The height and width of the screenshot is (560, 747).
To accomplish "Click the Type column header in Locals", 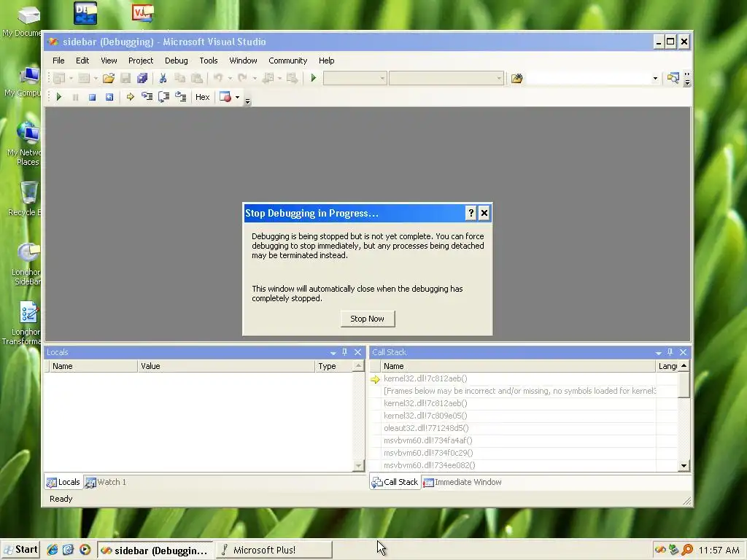I will tap(334, 366).
